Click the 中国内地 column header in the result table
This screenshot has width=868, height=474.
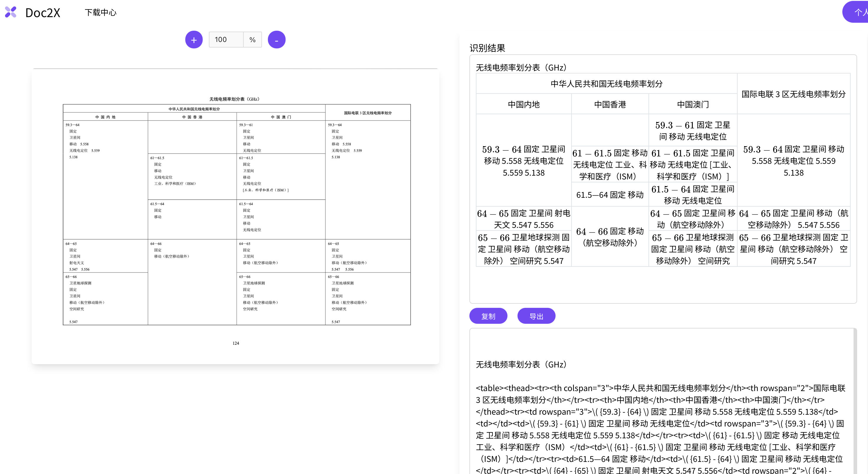[524, 104]
